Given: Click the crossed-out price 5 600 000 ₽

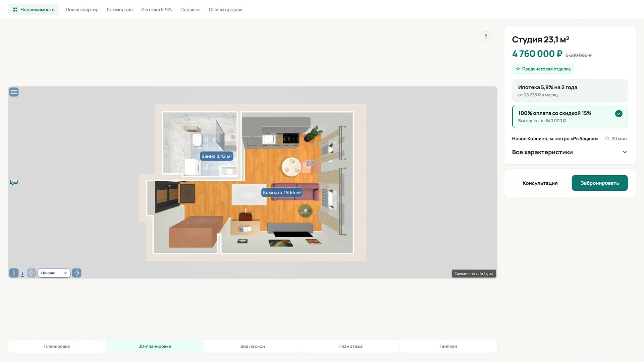Looking at the screenshot, I should click(579, 55).
